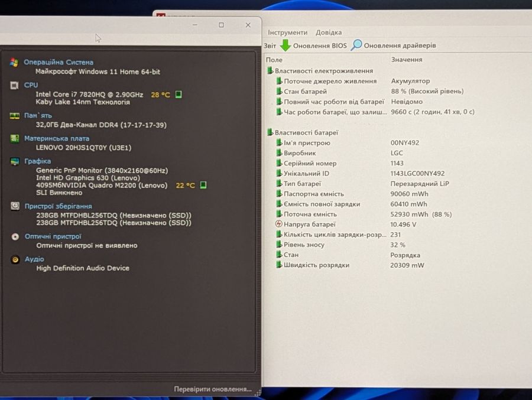532x400 pixels.
Task: Maximize the Speccy window
Action: tap(221, 25)
